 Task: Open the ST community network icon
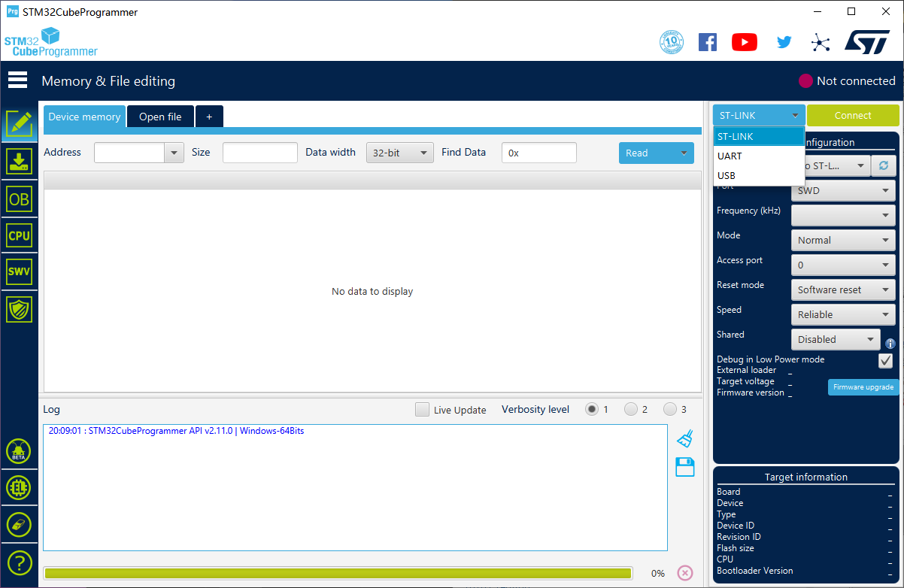tap(821, 42)
